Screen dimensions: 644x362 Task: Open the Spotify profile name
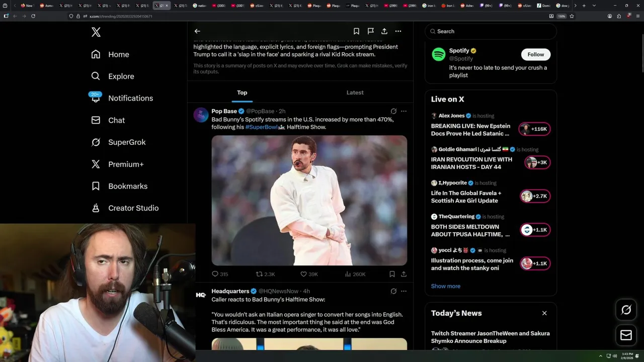click(x=459, y=51)
